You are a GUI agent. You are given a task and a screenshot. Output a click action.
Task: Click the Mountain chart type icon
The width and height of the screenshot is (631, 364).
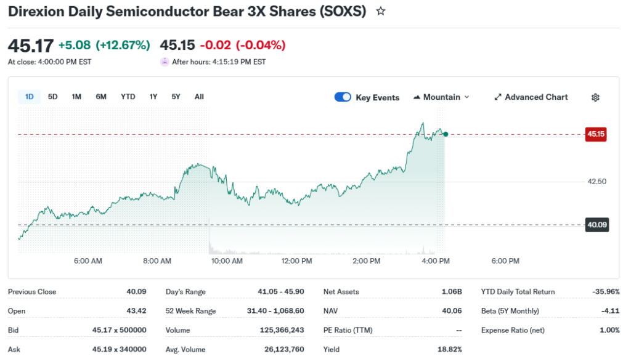(417, 97)
